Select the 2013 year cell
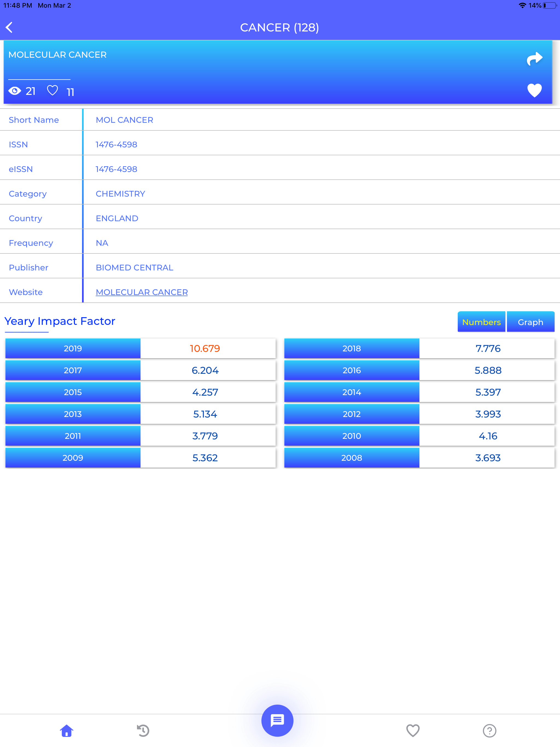Screen dimensions: 560x747 point(73,414)
